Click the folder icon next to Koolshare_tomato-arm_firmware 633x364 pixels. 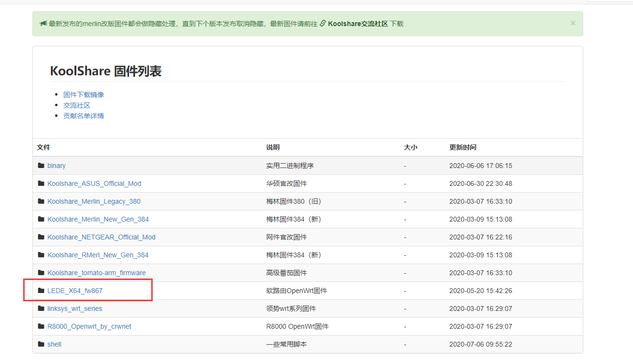coord(41,272)
